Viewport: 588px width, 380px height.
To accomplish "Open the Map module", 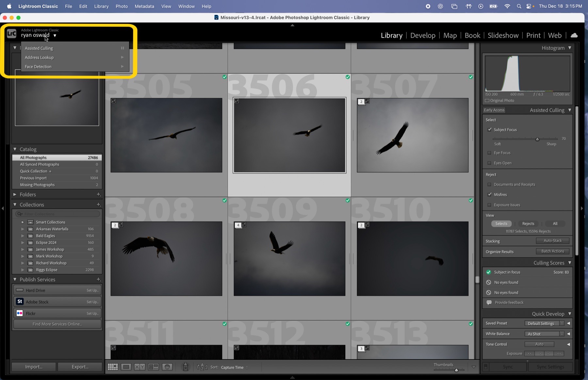I will point(450,35).
